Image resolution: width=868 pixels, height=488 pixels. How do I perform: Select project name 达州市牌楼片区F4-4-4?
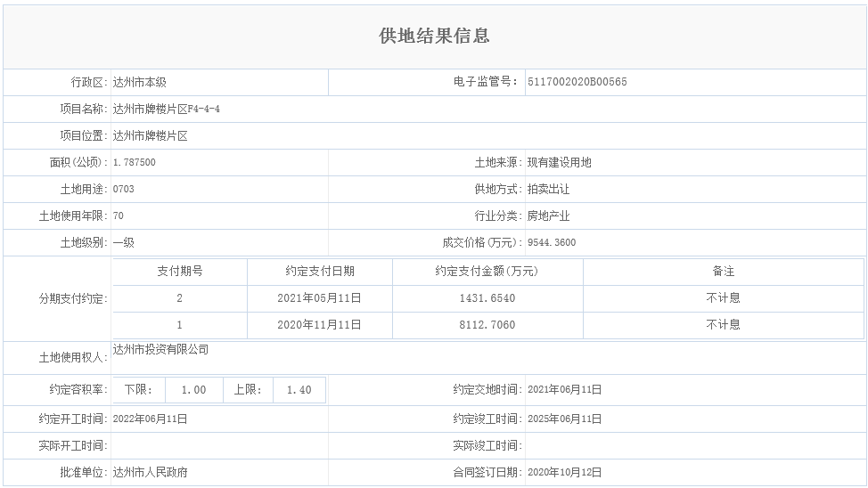point(166,109)
